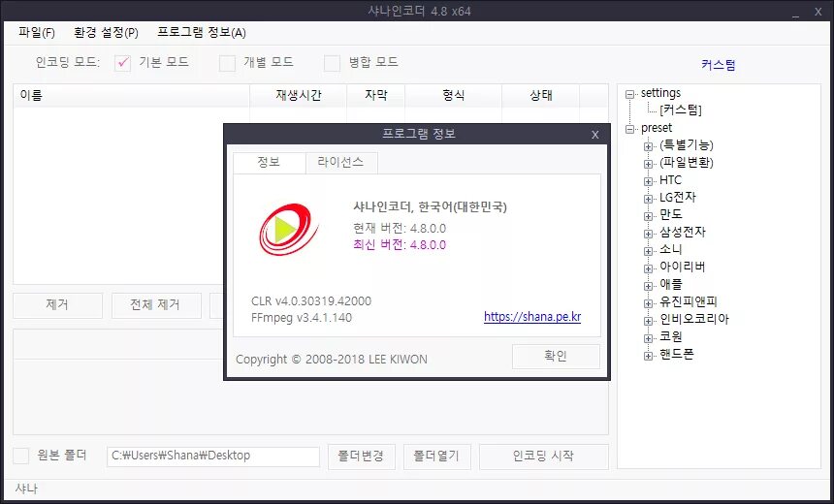Expand the 만도 preset group
This screenshot has width=834, height=504.
click(x=648, y=216)
